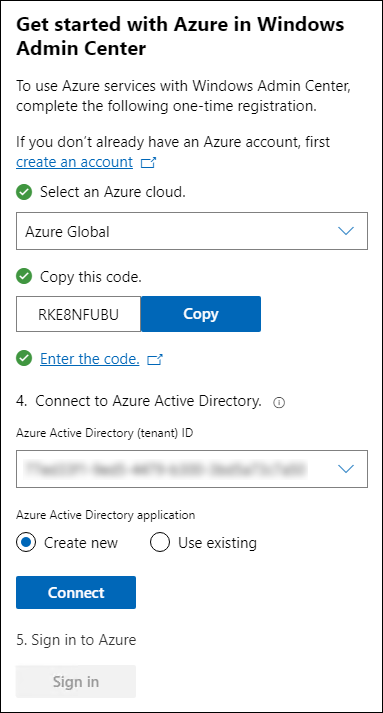The width and height of the screenshot is (383, 713).
Task: Click the '5. Sign in to Azure' text
Action: (x=76, y=640)
